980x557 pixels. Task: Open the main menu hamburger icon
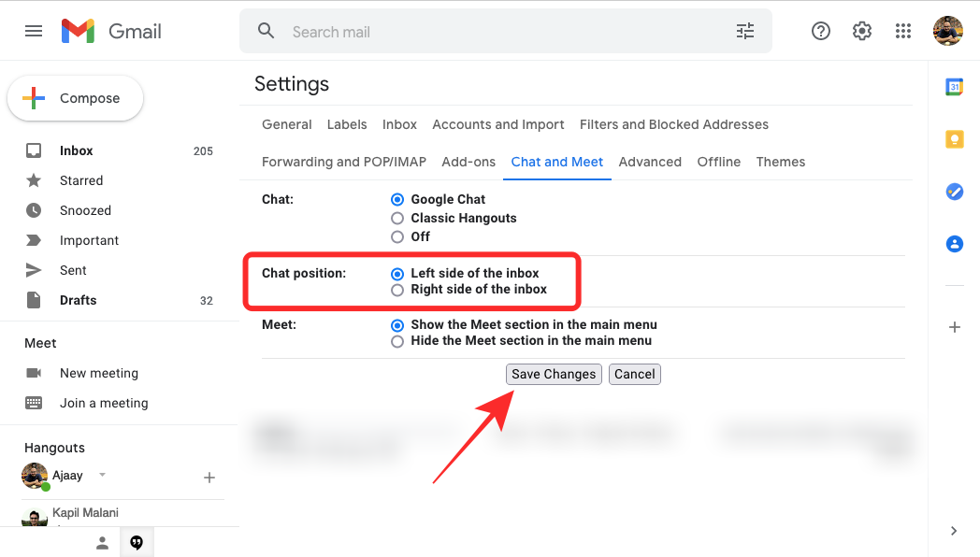pos(34,31)
